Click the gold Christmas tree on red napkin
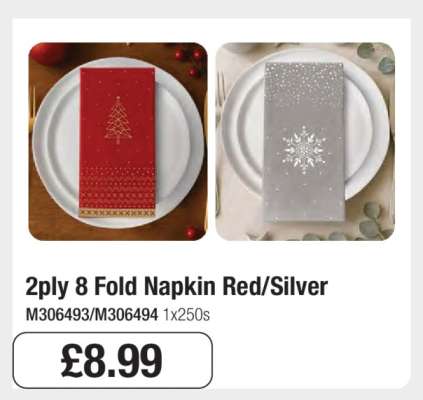Viewport: 423px width, 400px height. tap(118, 120)
